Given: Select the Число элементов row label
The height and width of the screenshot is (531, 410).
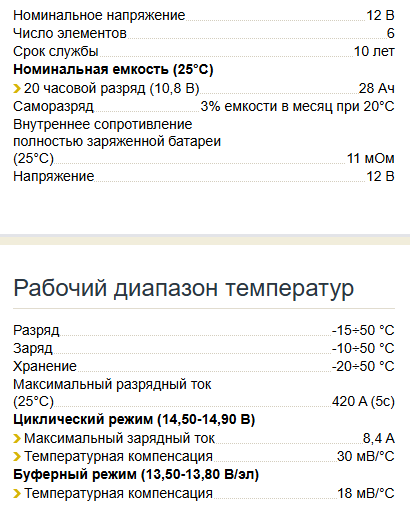Looking at the screenshot, I should pos(70,33).
